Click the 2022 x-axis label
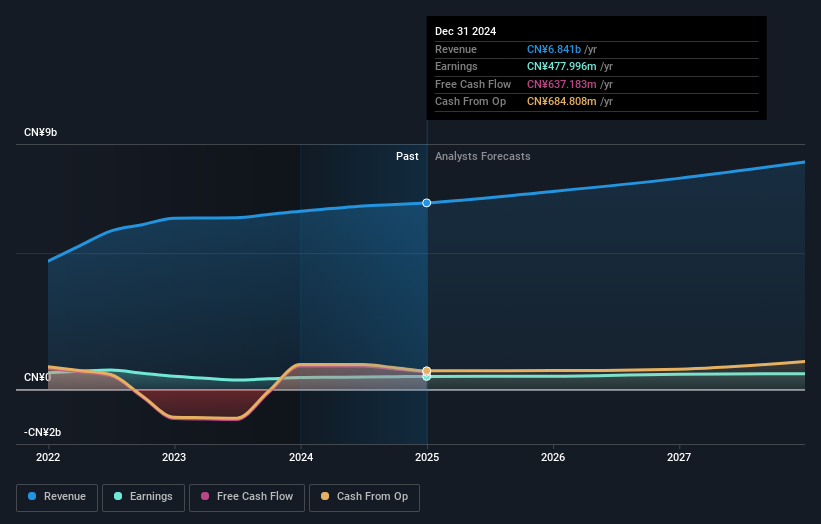 pos(48,458)
